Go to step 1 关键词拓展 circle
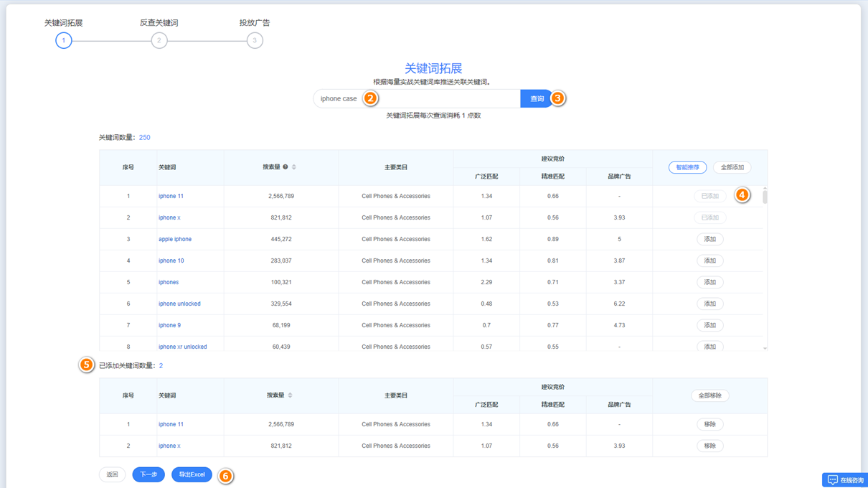868x488 pixels. (64, 41)
